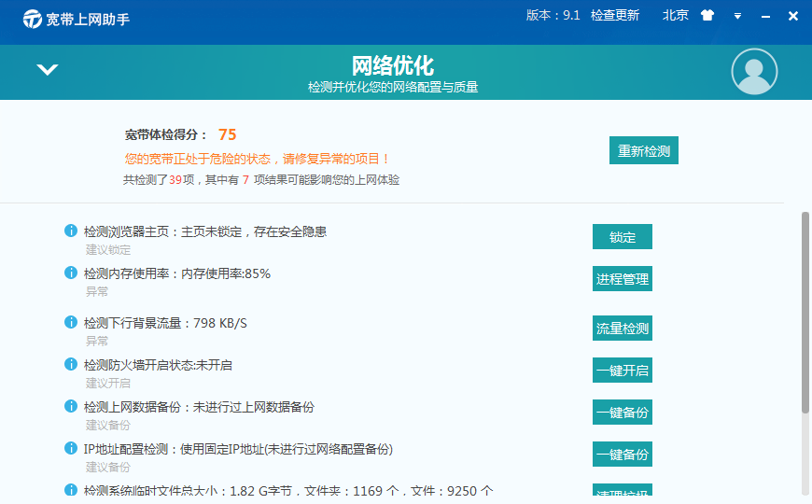Image resolution: width=812 pixels, height=504 pixels.
Task: Collapse panel with the down chevron arrow
Action: point(47,70)
